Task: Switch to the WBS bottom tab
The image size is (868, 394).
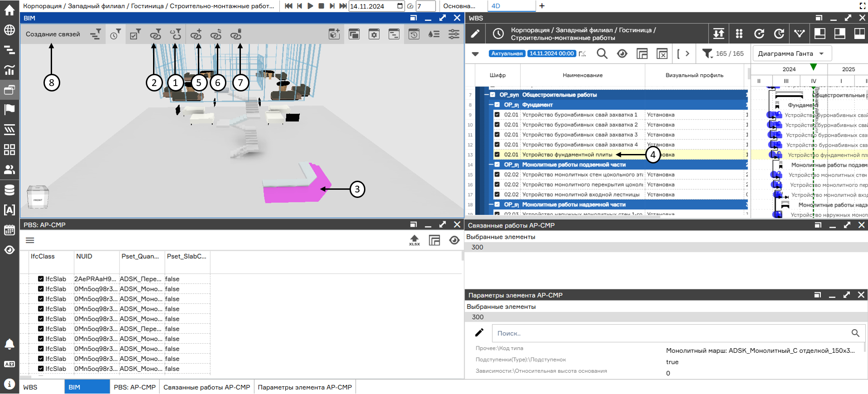Action: pyautogui.click(x=42, y=387)
